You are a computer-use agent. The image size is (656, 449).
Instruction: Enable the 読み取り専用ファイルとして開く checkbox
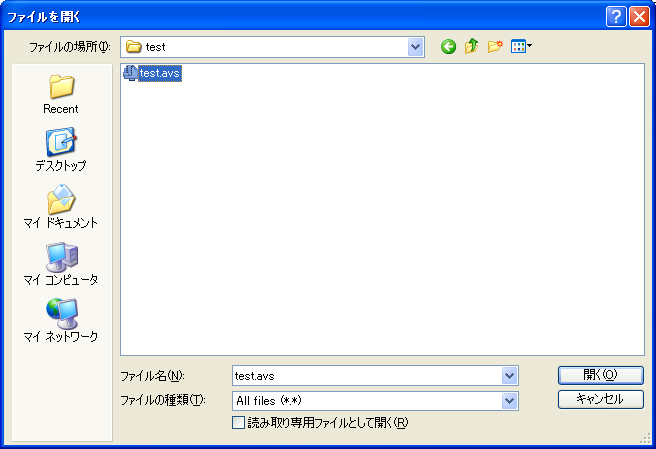[x=238, y=423]
